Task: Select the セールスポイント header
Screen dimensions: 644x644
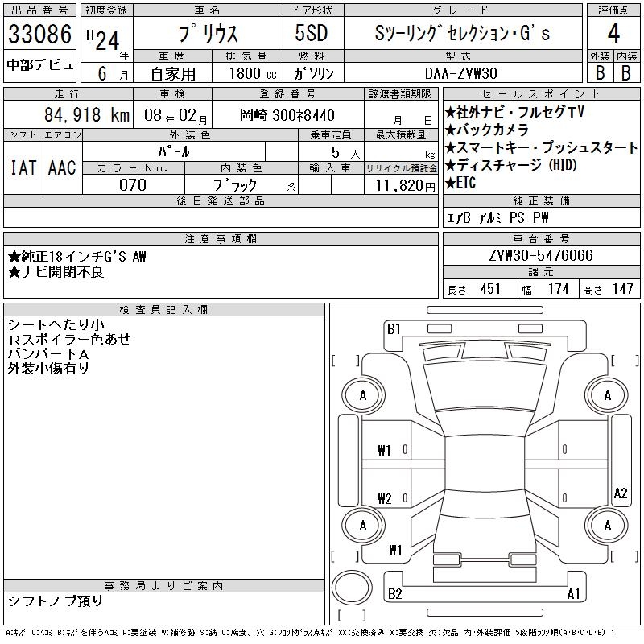Action: tap(541, 94)
